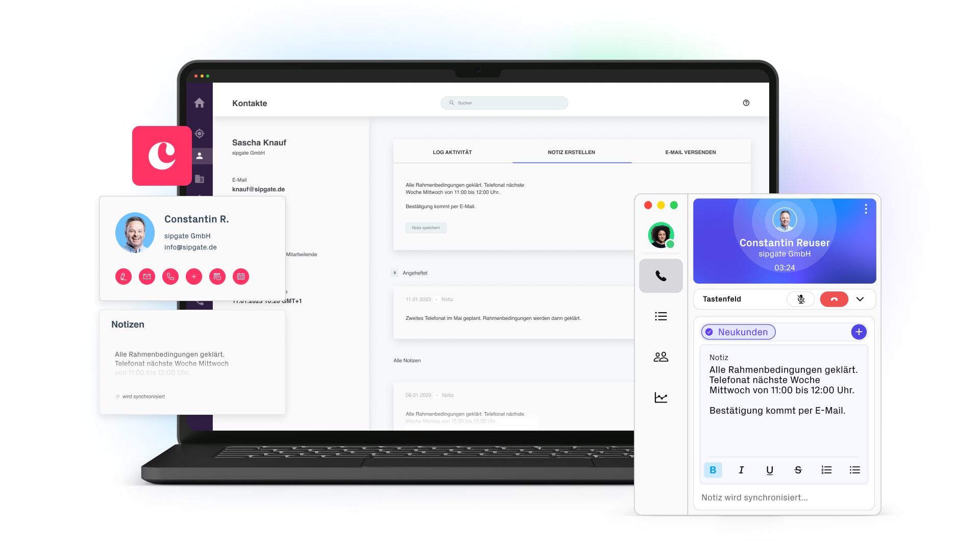Toggle italic formatting in note editor
This screenshot has width=980, height=551.
tap(741, 470)
